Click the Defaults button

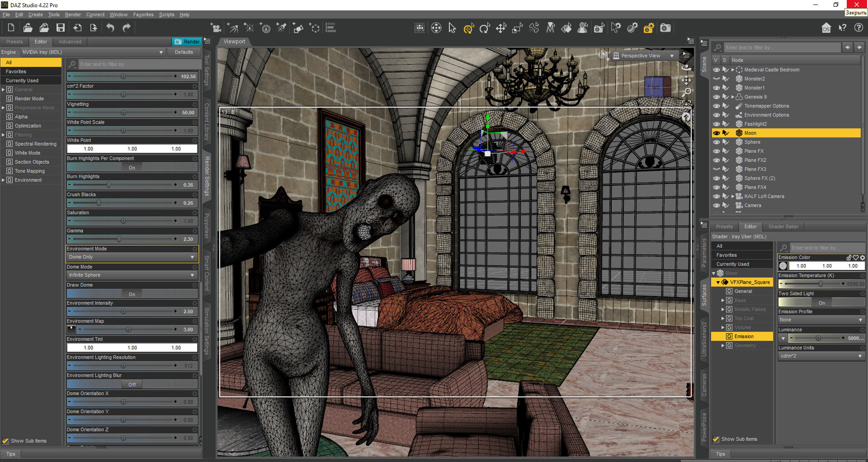tap(184, 52)
